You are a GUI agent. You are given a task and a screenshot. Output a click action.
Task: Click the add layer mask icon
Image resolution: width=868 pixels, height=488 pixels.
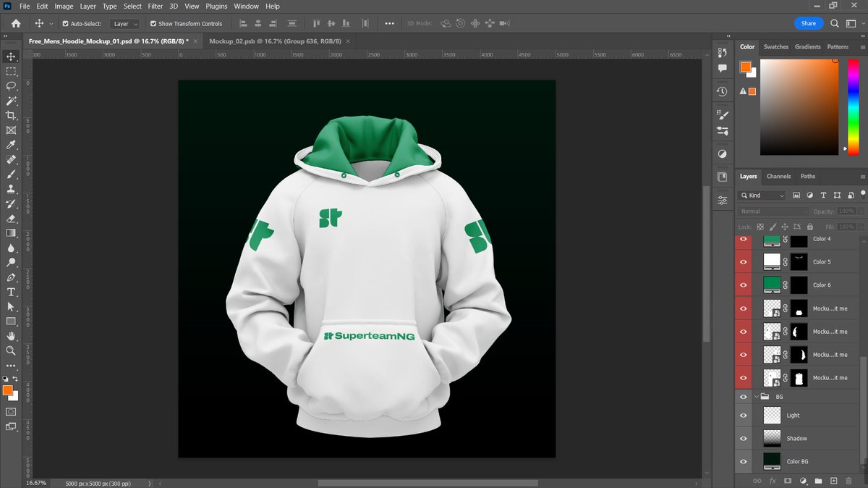(x=788, y=481)
